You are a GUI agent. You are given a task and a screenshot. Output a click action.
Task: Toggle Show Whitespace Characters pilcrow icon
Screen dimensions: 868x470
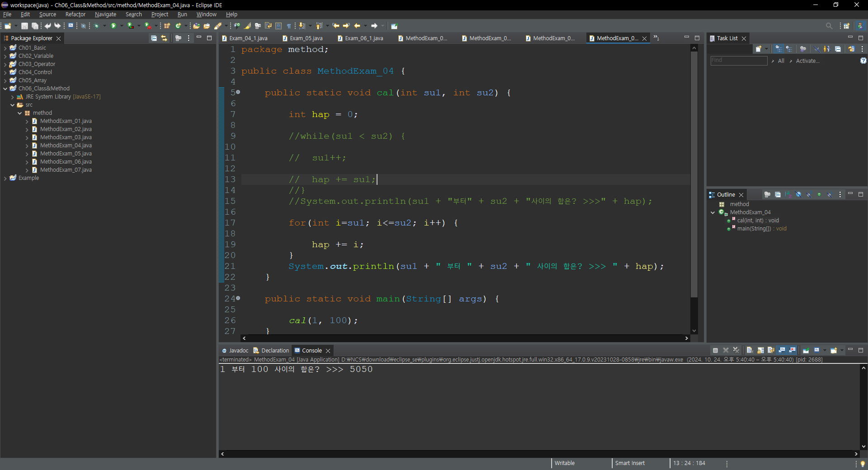coord(289,26)
